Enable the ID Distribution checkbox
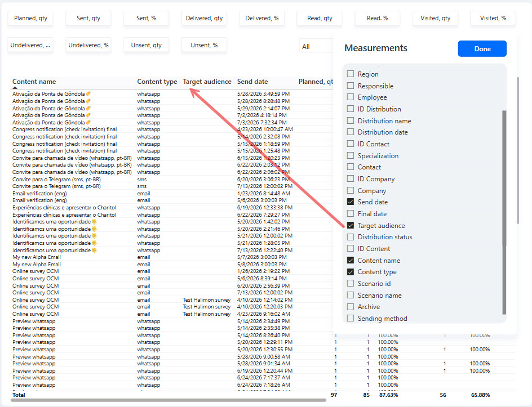 click(351, 109)
